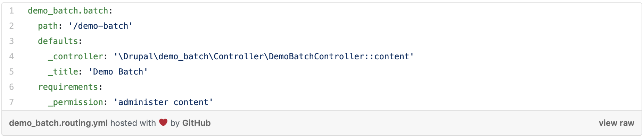Click the requirements key
Viewport: 644px width, 138px height.
tap(68, 87)
